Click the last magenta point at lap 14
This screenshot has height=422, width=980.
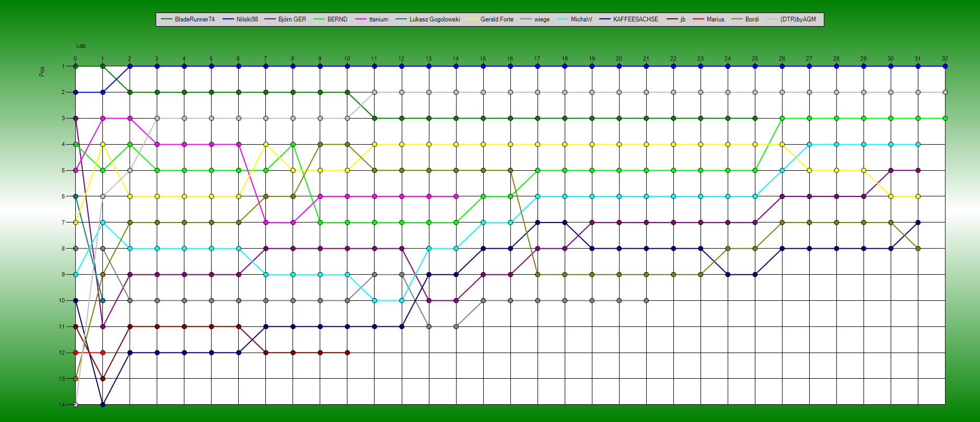coord(456,196)
